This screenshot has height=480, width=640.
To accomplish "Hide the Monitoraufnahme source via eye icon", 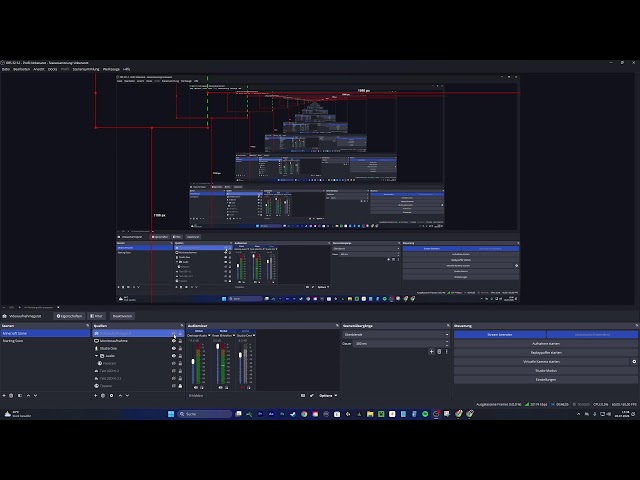I will point(174,341).
